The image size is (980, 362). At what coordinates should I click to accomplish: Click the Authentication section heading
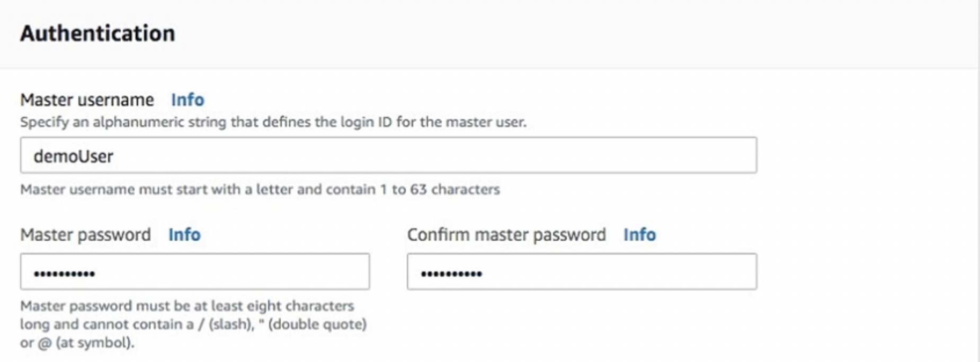[x=97, y=33]
